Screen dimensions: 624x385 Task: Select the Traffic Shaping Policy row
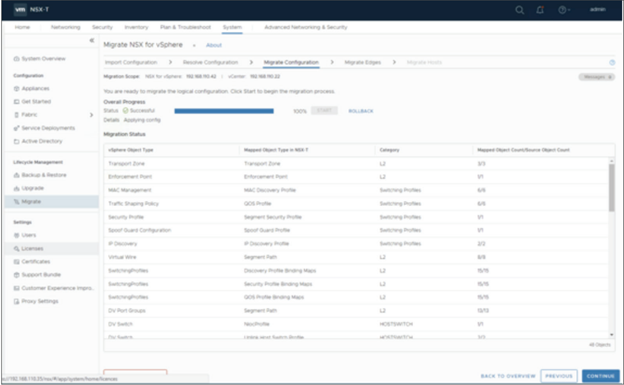pos(356,204)
